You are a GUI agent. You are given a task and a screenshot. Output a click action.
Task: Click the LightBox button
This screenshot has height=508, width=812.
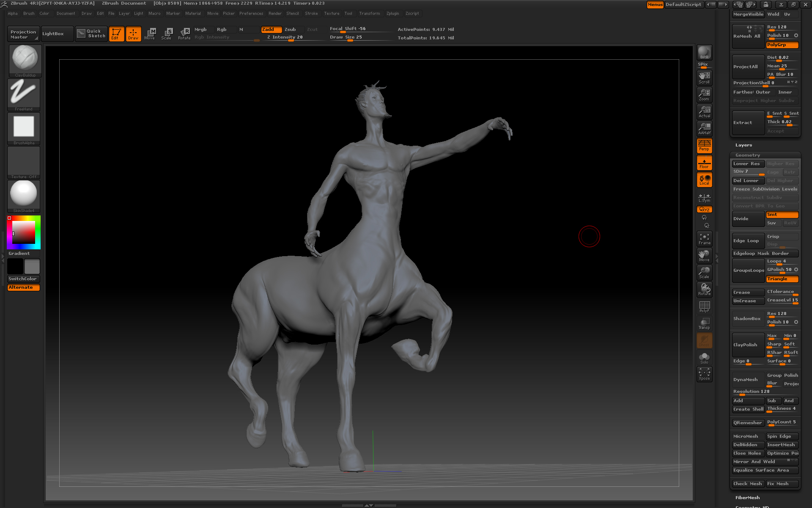click(x=53, y=34)
